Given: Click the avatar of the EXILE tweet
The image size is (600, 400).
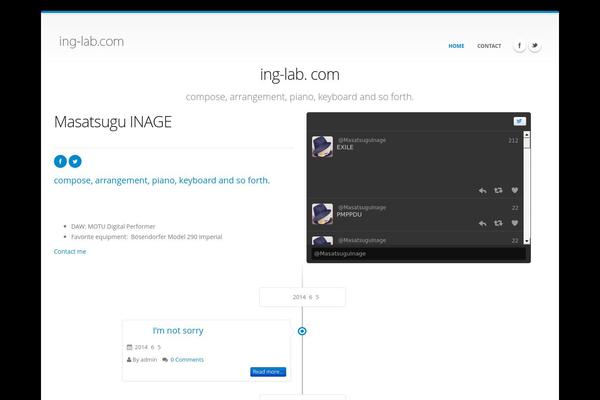Looking at the screenshot, I should (x=322, y=146).
